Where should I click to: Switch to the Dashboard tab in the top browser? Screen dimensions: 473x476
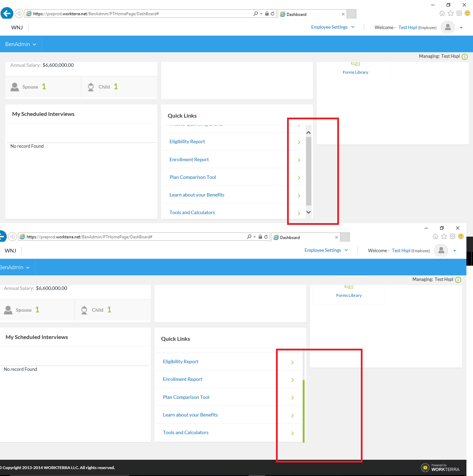click(310, 14)
